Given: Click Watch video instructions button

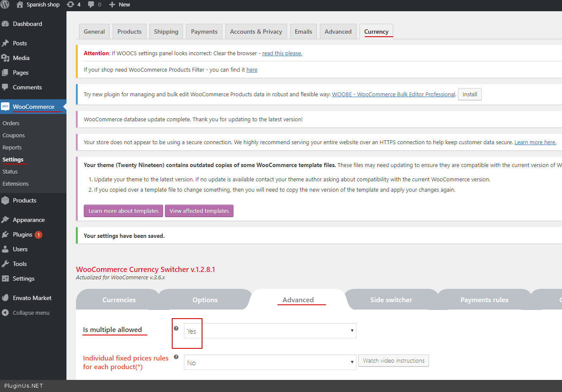Looking at the screenshot, I should 394,360.
